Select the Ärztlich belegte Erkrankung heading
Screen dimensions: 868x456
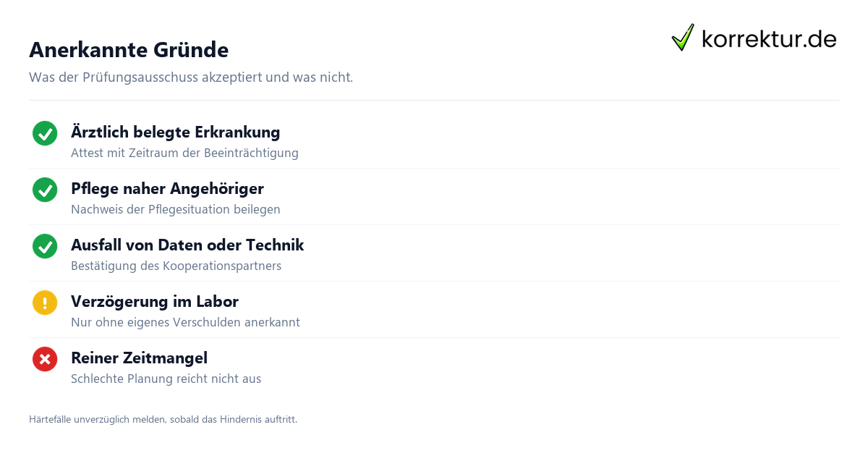(x=175, y=132)
